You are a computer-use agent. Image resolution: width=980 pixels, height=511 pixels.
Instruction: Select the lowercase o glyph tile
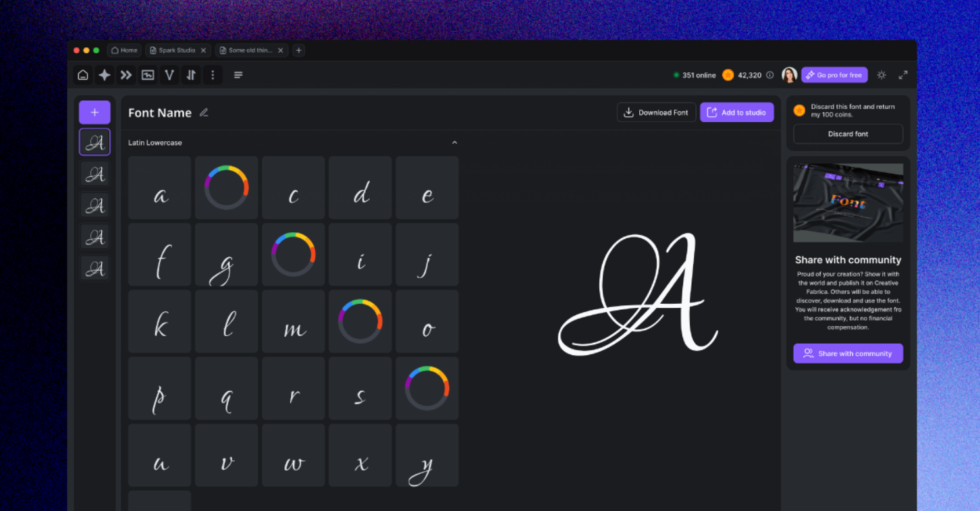pos(427,321)
